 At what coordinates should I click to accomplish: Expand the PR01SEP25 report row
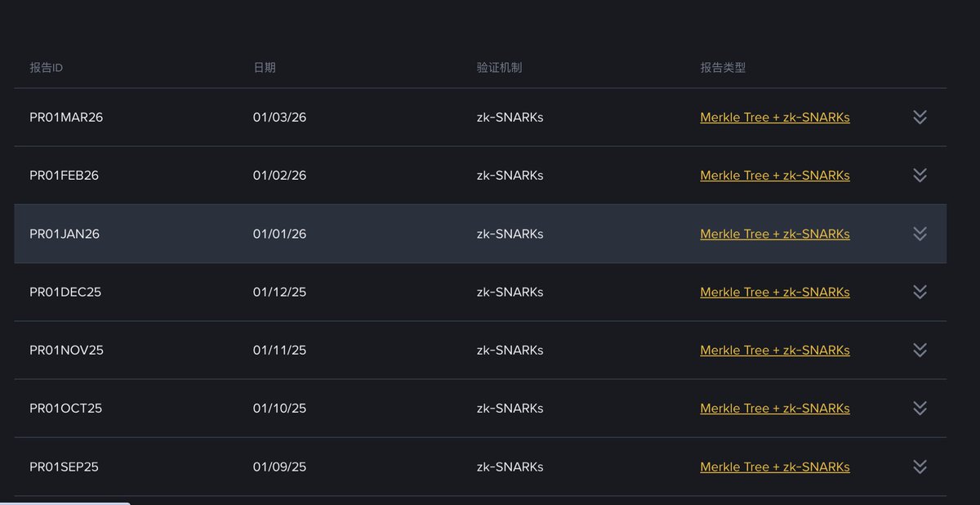[x=920, y=467]
